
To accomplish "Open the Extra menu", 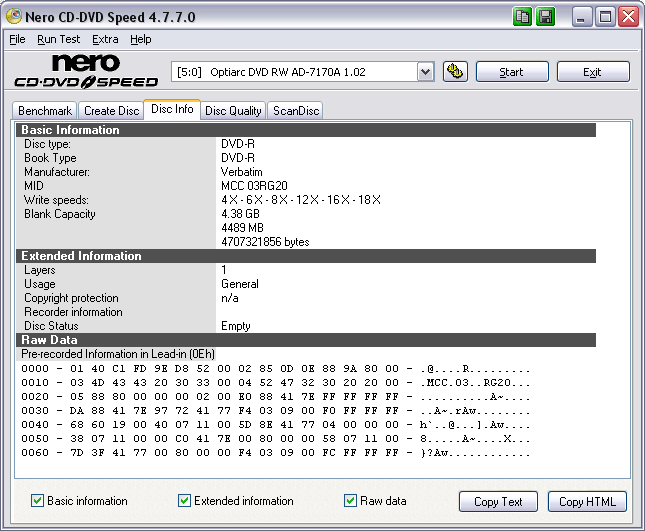I will click(x=105, y=39).
